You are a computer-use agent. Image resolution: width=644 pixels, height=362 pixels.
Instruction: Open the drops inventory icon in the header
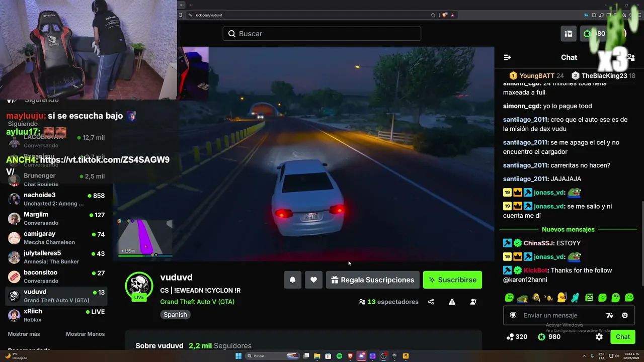point(569,34)
